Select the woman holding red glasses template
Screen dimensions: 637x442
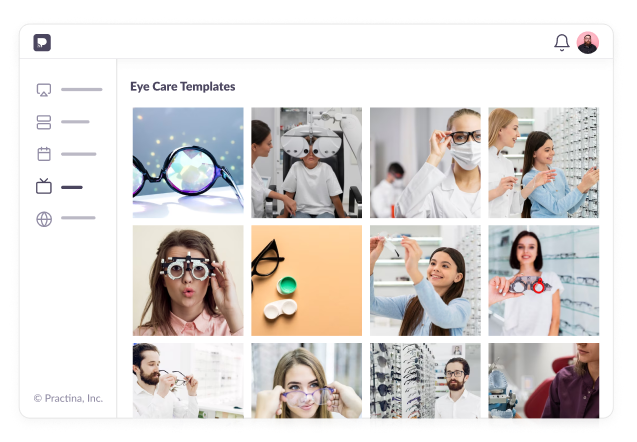[543, 280]
